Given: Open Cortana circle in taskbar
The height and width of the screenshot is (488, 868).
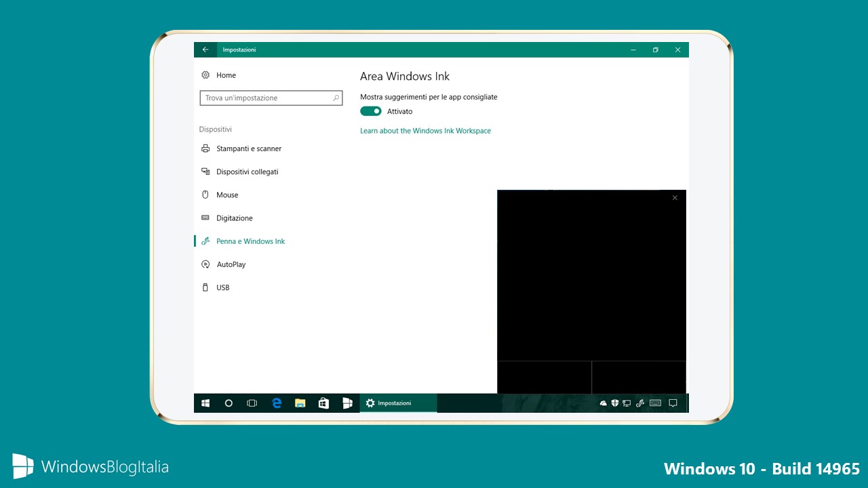Looking at the screenshot, I should 229,403.
